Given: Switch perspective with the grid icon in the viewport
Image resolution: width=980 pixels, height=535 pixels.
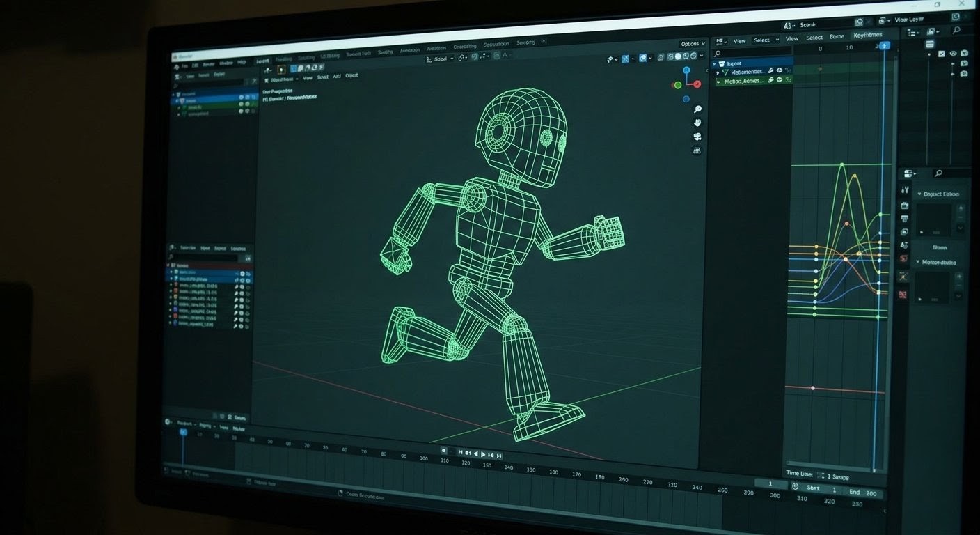Looking at the screenshot, I should (x=697, y=150).
